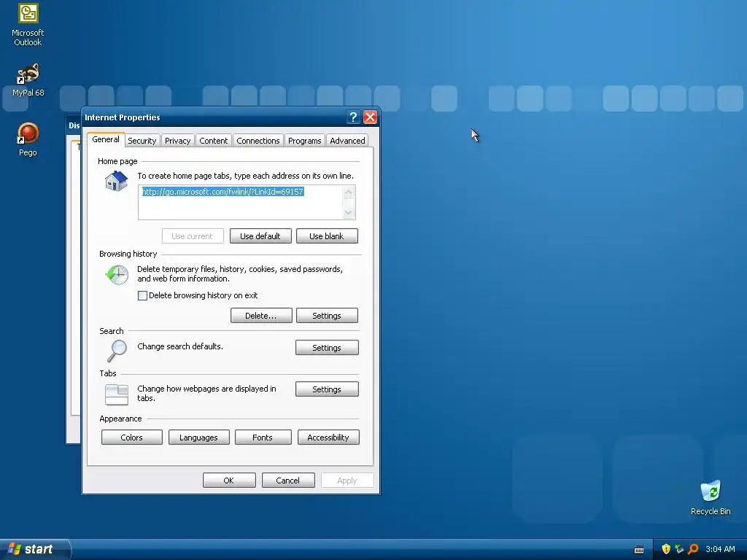
Task: Click the orange magnifier tray icon
Action: pos(693,549)
